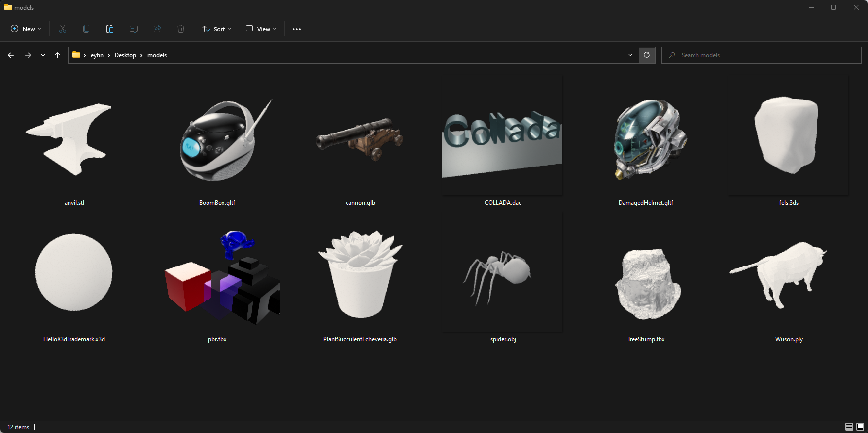Click the Rename icon in toolbar
The image size is (868, 433).
[134, 29]
